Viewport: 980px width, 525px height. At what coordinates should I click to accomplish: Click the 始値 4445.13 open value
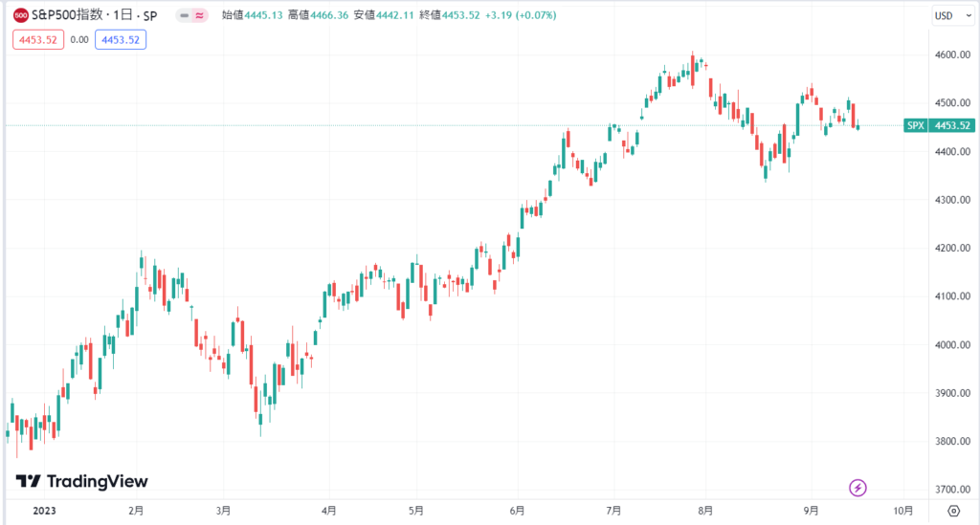(x=253, y=15)
